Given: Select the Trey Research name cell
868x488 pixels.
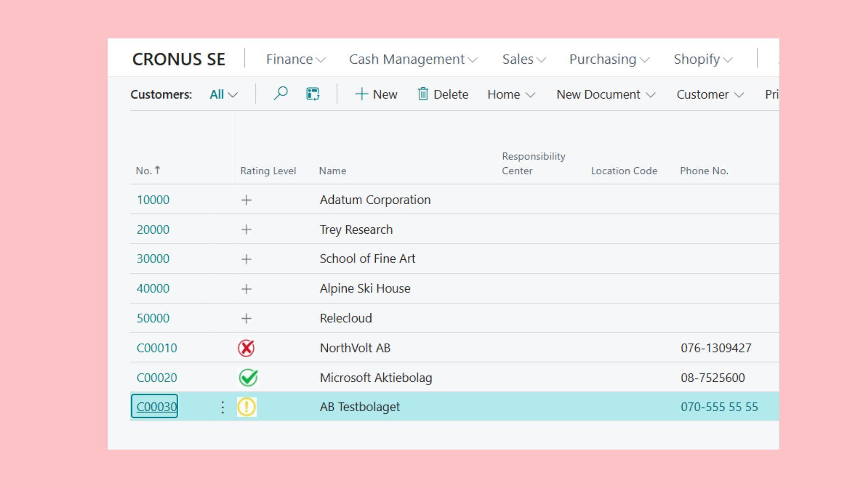Looking at the screenshot, I should (356, 230).
